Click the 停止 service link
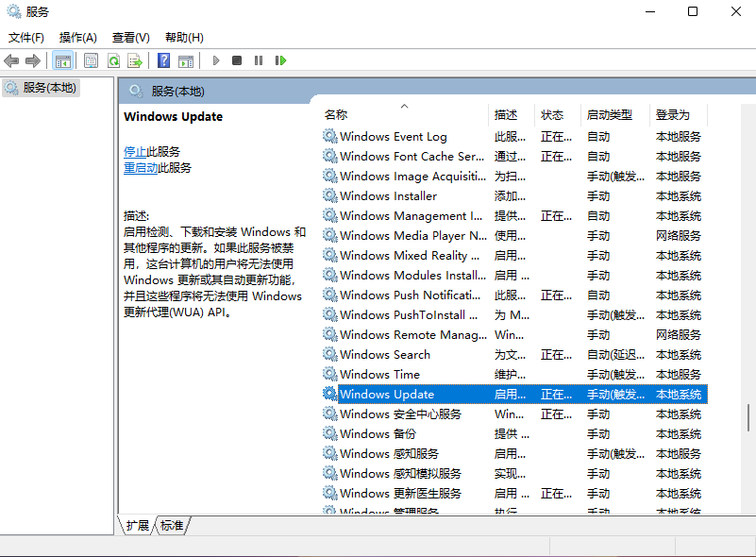Screen dimensions: 756x557 click(x=135, y=151)
